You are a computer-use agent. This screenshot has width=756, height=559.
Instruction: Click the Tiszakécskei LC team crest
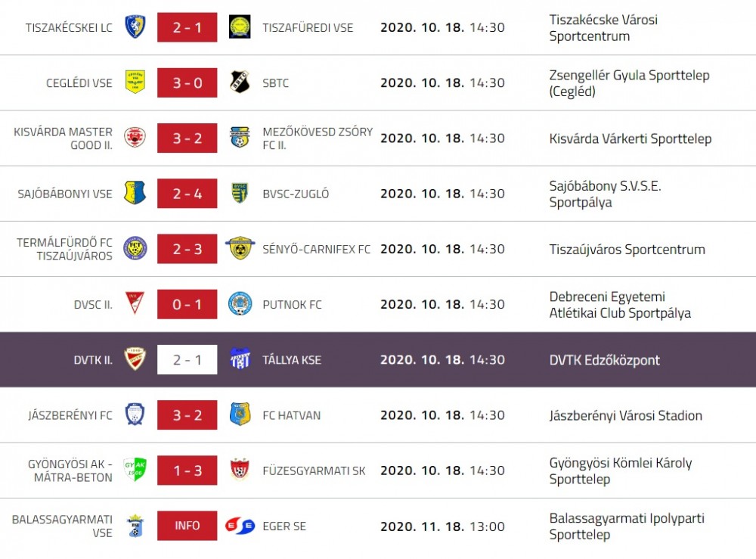point(135,26)
